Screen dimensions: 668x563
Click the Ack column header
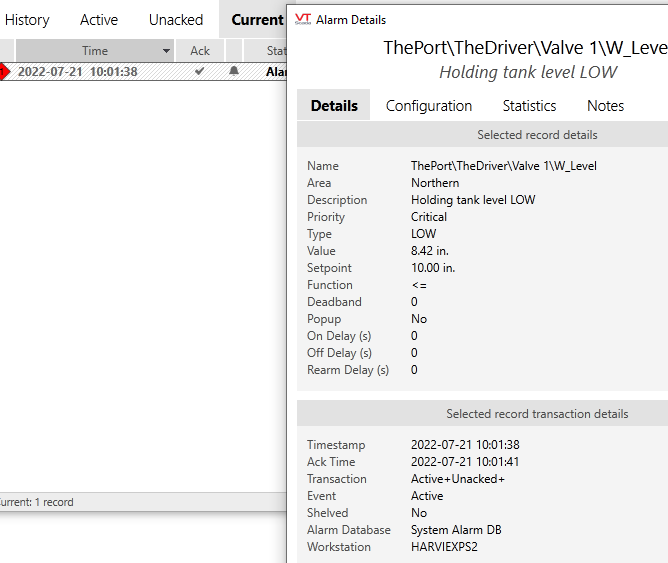pyautogui.click(x=200, y=51)
